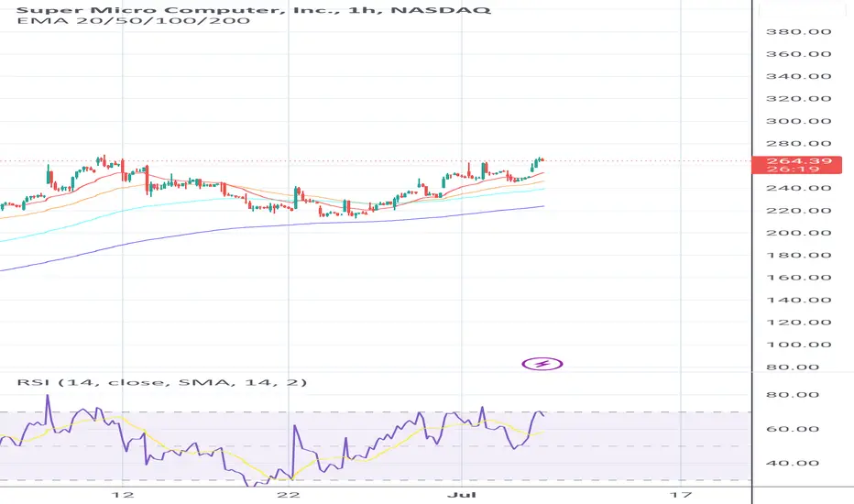Click the purple lightning bolt event icon
Screen dimensions: 854x504
click(x=542, y=364)
